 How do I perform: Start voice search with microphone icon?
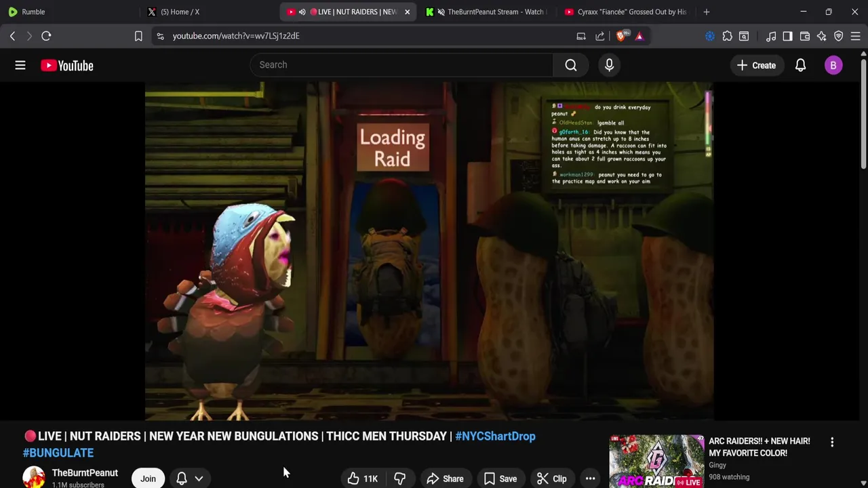[609, 65]
